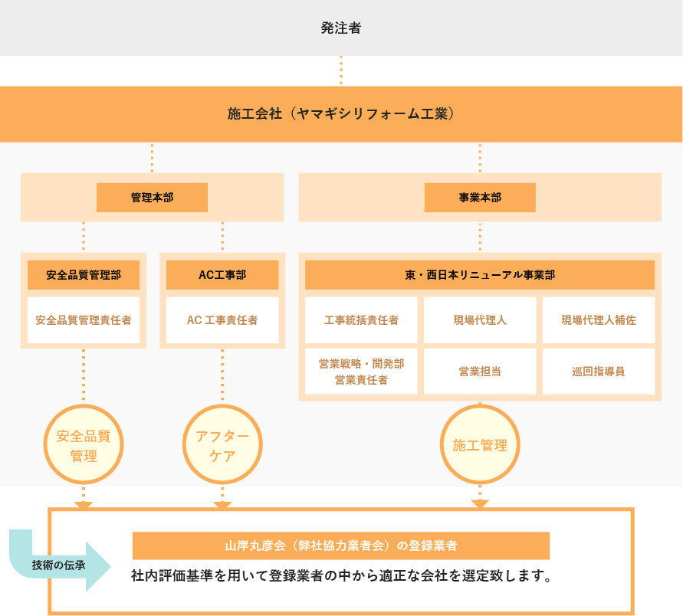
Task: Click the 営業戦略・開発部 営業責任者 cell
Action: [x=361, y=372]
